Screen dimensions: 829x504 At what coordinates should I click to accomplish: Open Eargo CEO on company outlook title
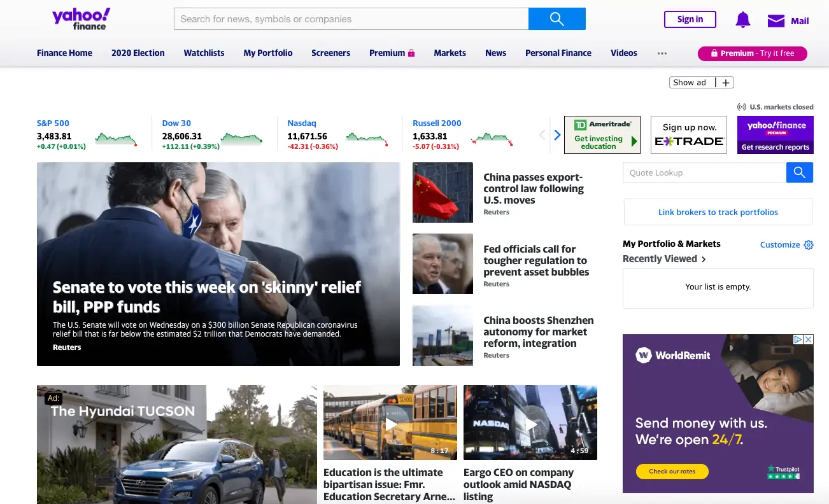518,484
